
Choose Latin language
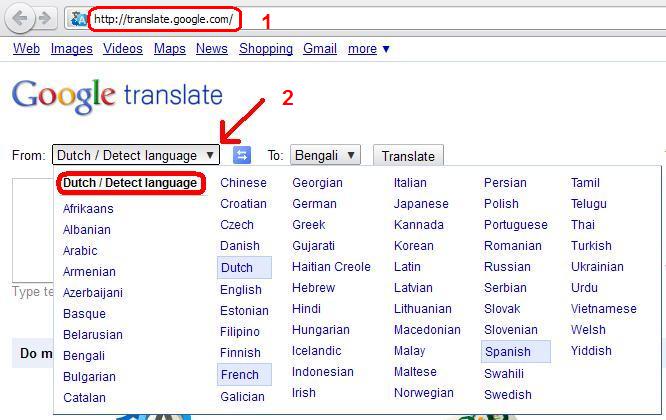click(x=407, y=267)
